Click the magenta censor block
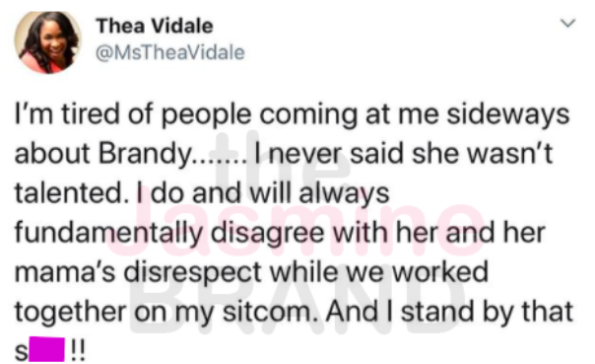The image size is (595, 364). (47, 349)
